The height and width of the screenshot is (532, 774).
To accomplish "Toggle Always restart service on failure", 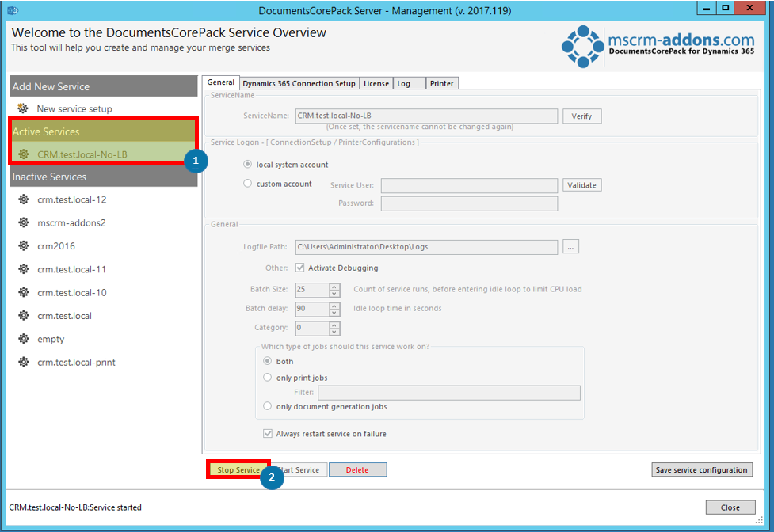I will pos(268,433).
